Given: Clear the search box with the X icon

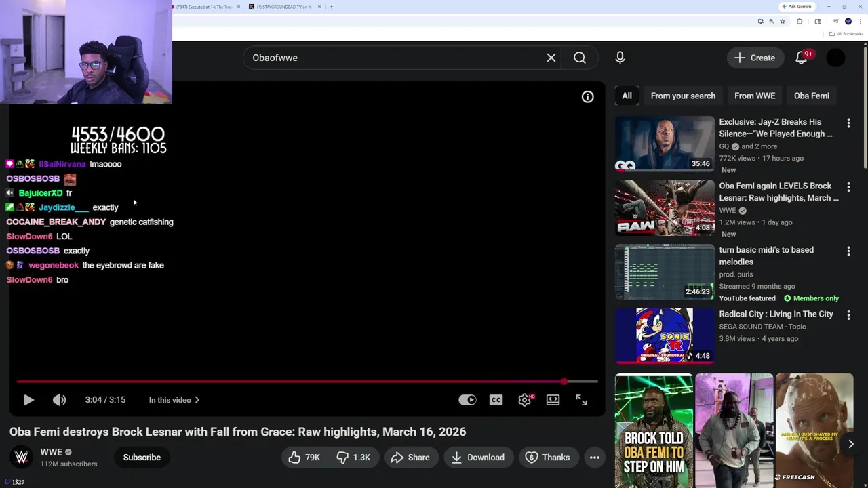Looking at the screenshot, I should [x=551, y=58].
